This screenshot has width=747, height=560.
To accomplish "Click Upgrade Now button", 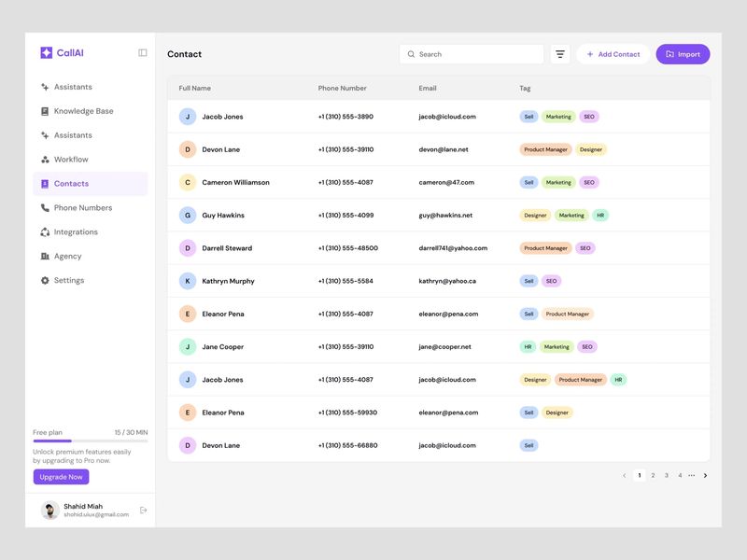I will coord(61,477).
